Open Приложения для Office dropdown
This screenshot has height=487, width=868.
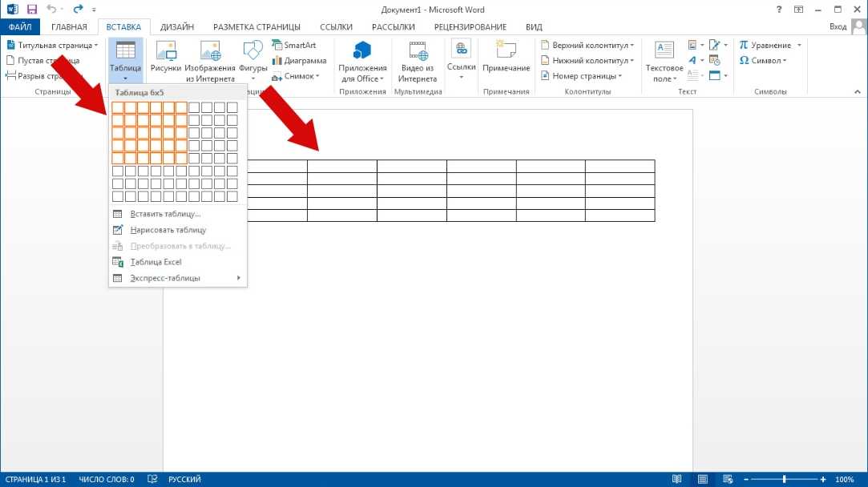(x=382, y=79)
